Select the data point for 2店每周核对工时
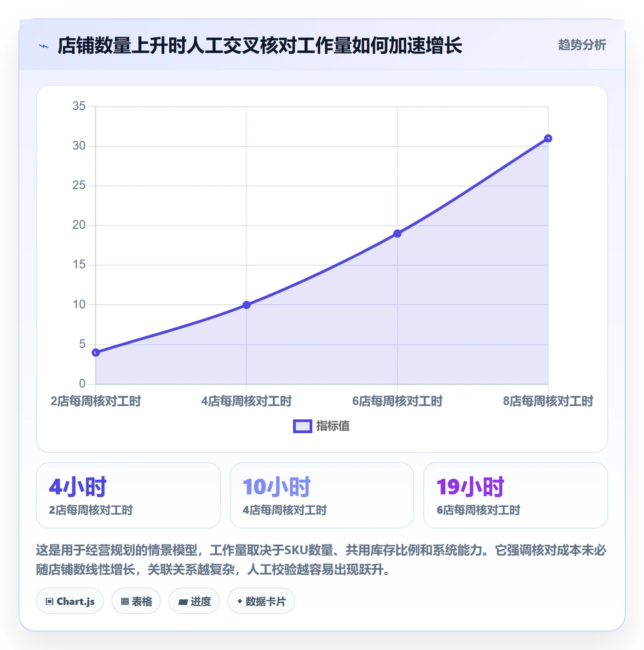The width and height of the screenshot is (644, 650). coord(96,353)
